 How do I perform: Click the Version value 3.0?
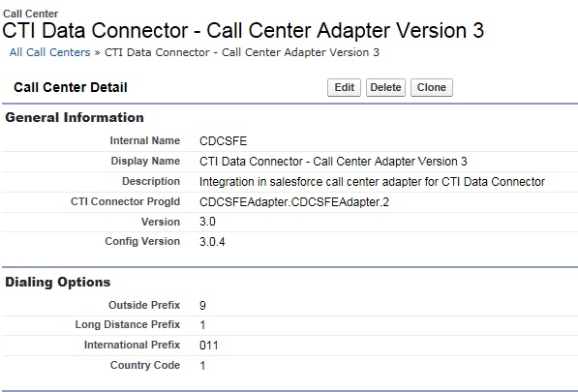point(207,222)
